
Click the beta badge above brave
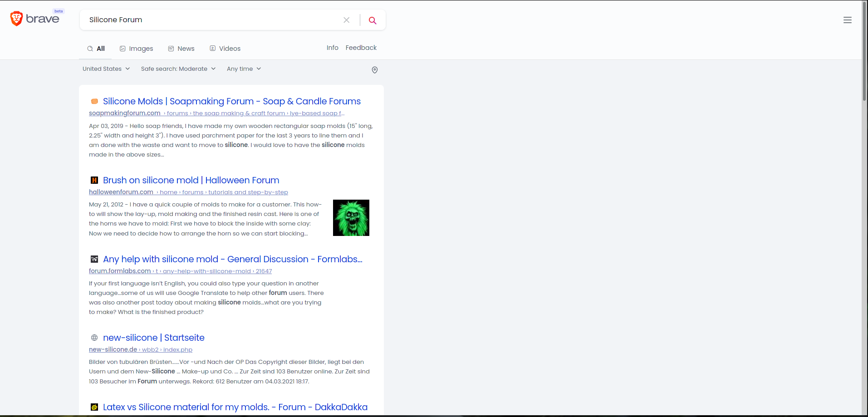pyautogui.click(x=59, y=11)
